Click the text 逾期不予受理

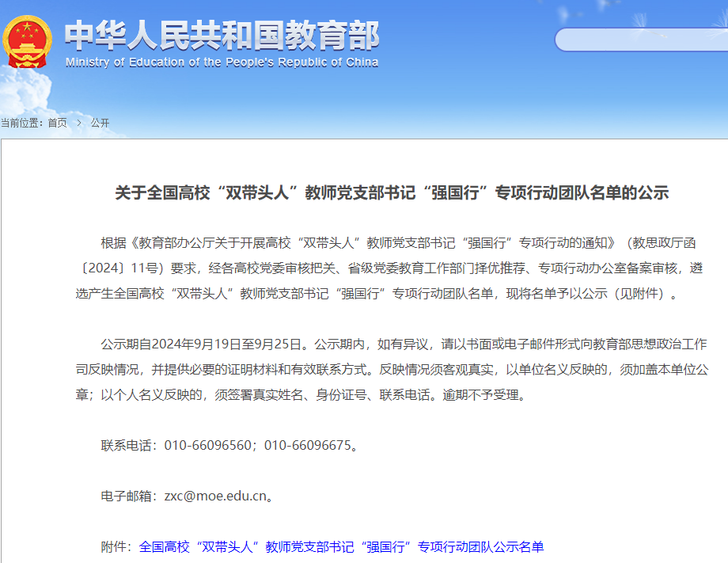click(x=480, y=395)
